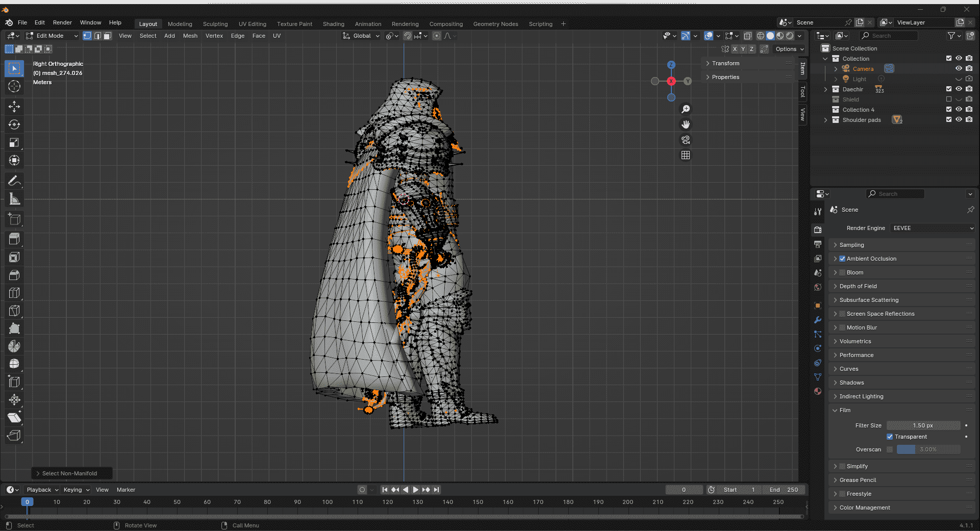Image resolution: width=980 pixels, height=531 pixels.
Task: Click the Overscan percentage slider
Action: point(928,449)
